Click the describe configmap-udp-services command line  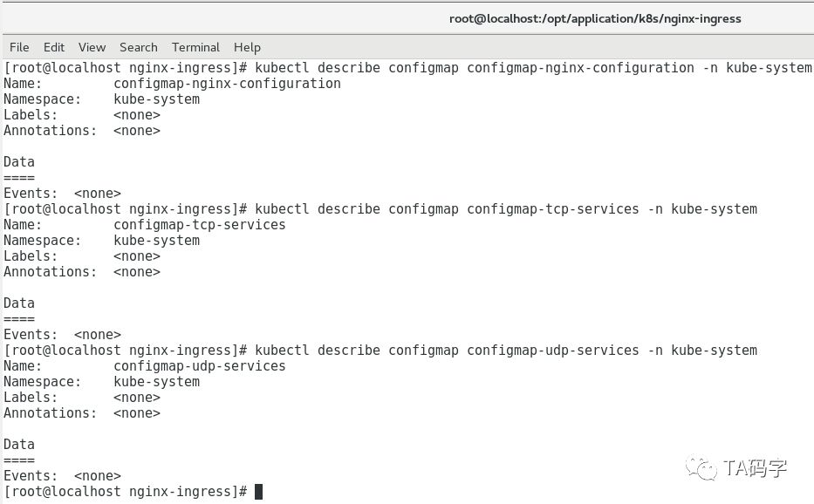pyautogui.click(x=506, y=351)
